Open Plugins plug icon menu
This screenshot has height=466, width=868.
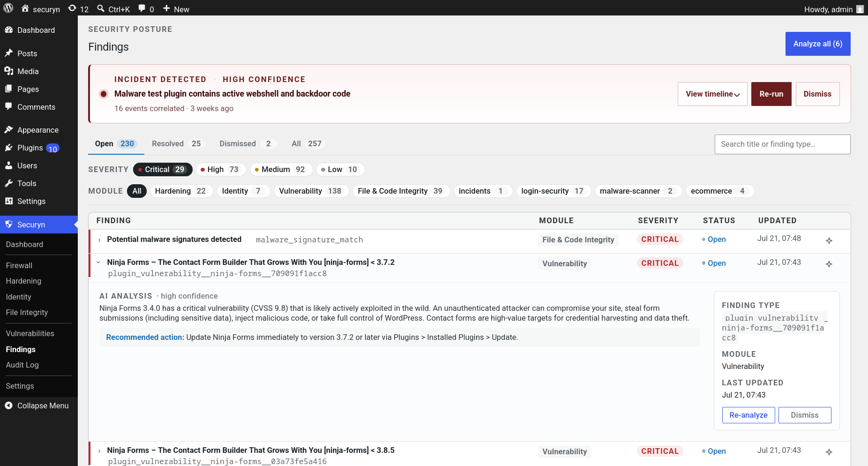pyautogui.click(x=8, y=148)
